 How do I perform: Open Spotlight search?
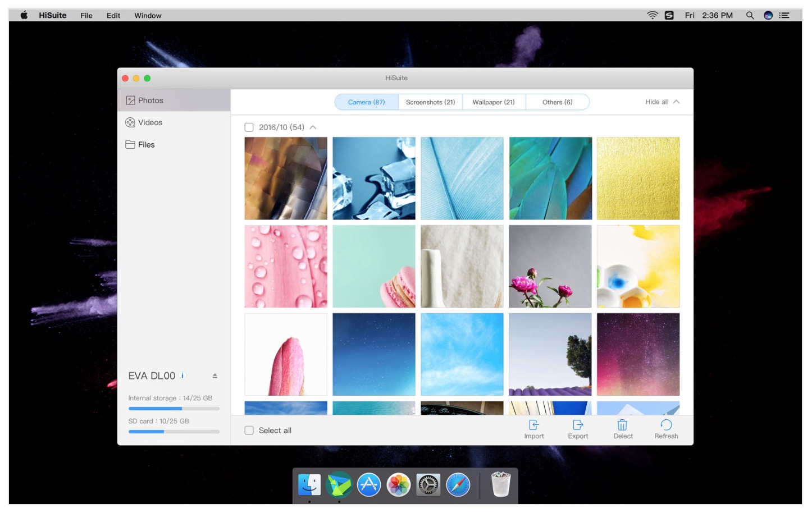pos(750,15)
